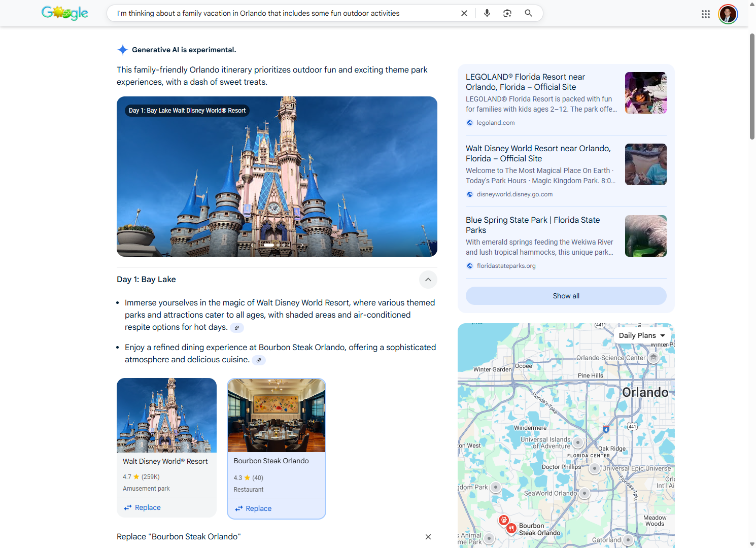756x548 pixels.
Task: Advance the castle image carousel with the right arrow
Action: [302, 244]
